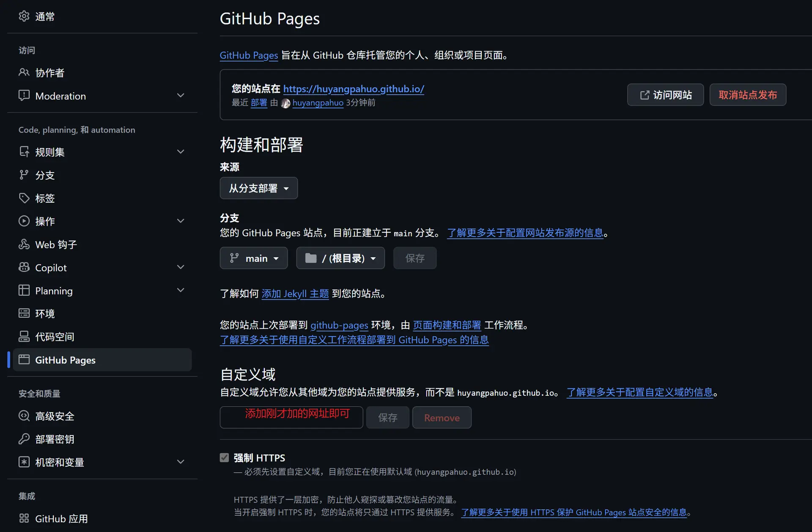Click the Moderation report icon
Viewport: 812px width, 532px height.
24,96
